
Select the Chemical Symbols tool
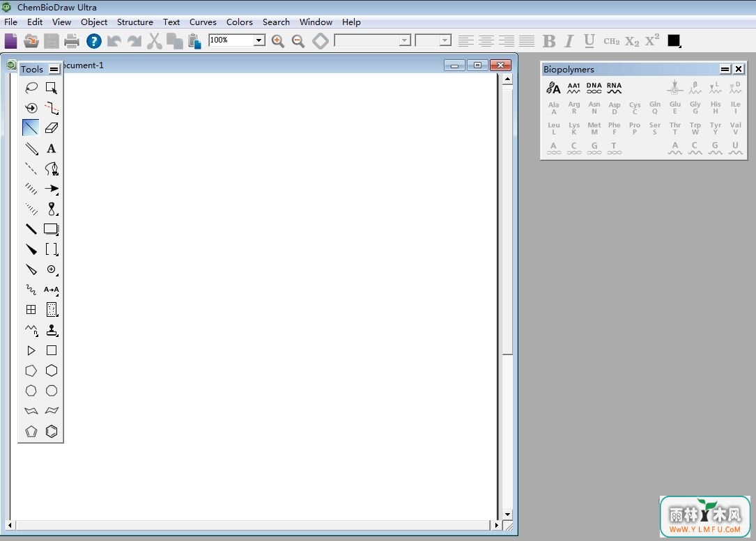click(52, 269)
